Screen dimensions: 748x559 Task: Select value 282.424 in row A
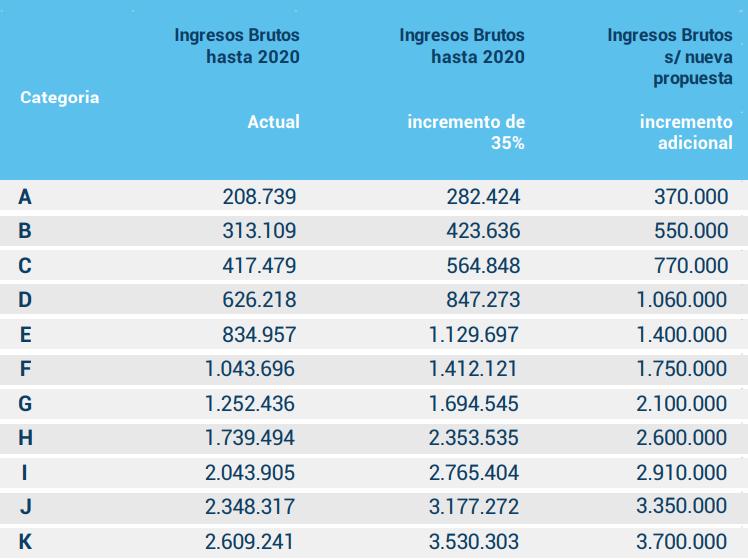click(483, 197)
